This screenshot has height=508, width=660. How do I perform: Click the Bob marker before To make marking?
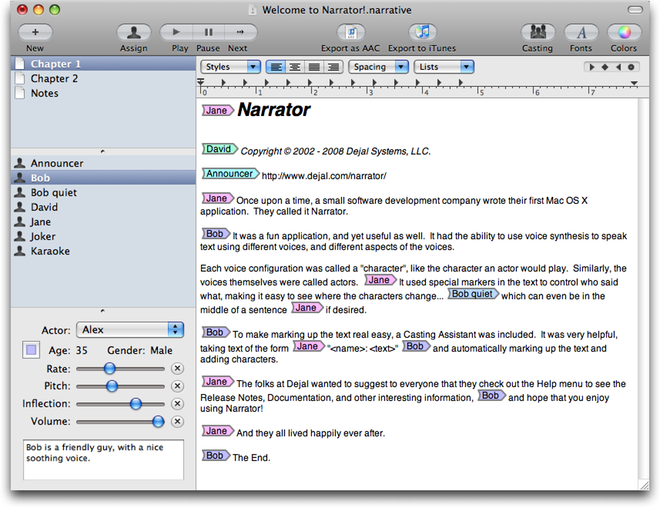point(216,332)
